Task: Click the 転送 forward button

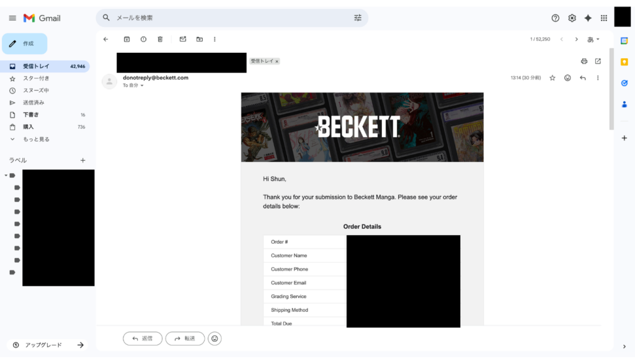Action: [185, 339]
